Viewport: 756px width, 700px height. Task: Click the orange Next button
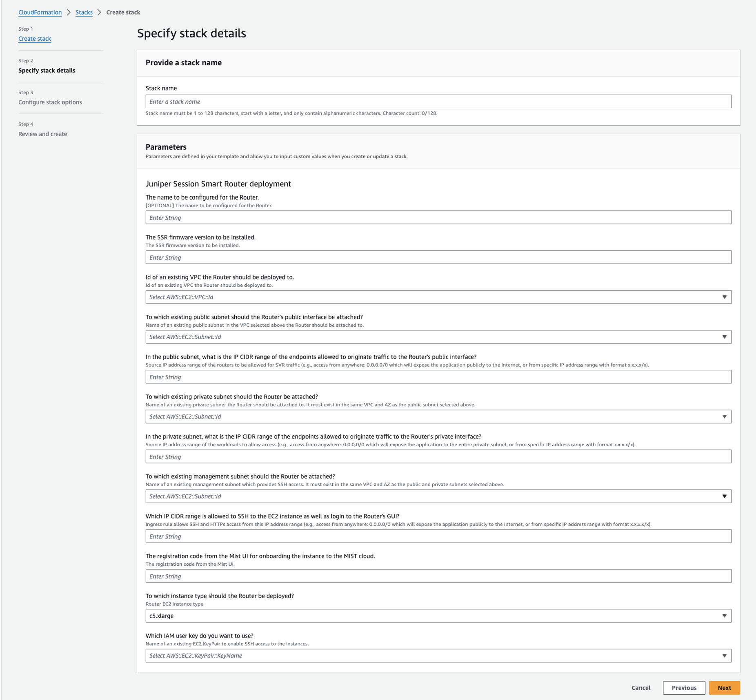click(x=724, y=688)
